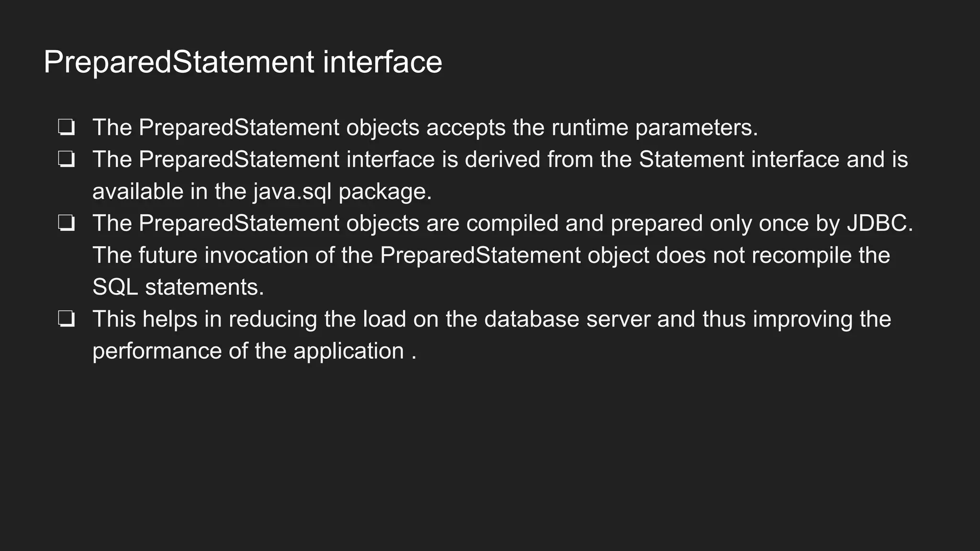Click the bullet box beside 'is derived from'
This screenshot has height=551, width=980.
point(66,160)
